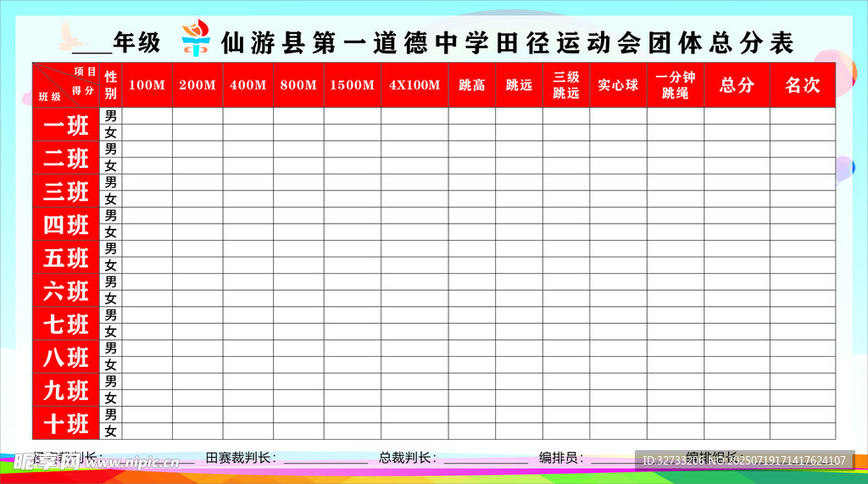The height and width of the screenshot is (484, 868).
Task: Click the 名次 column header
Action: coord(802,85)
